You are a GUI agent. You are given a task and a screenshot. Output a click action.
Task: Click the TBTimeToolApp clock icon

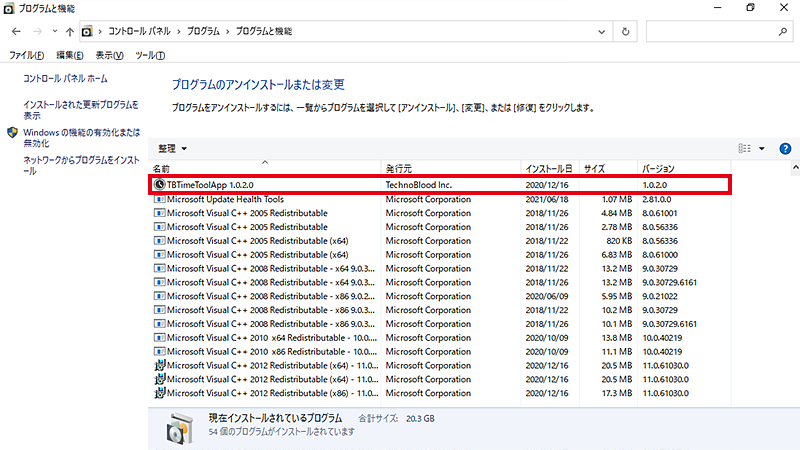tap(160, 185)
